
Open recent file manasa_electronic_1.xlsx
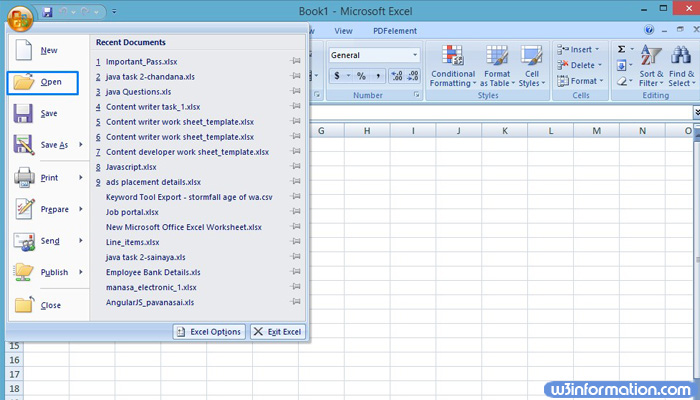(151, 288)
